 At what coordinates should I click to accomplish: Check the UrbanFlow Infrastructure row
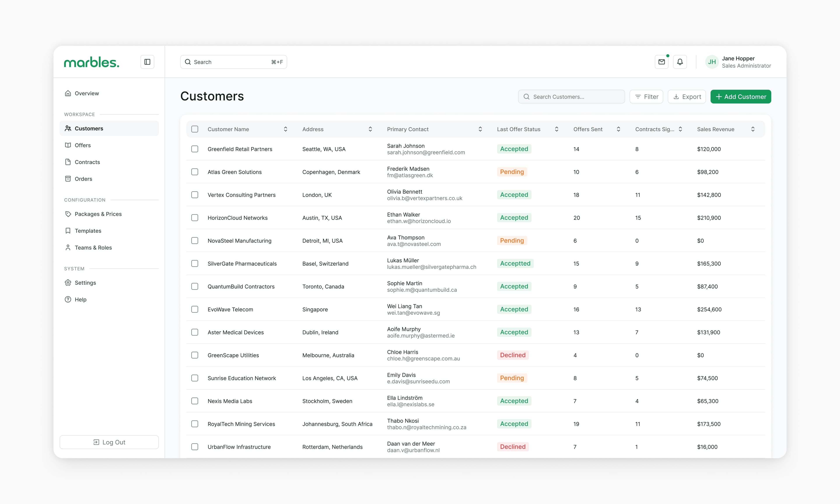[194, 447]
